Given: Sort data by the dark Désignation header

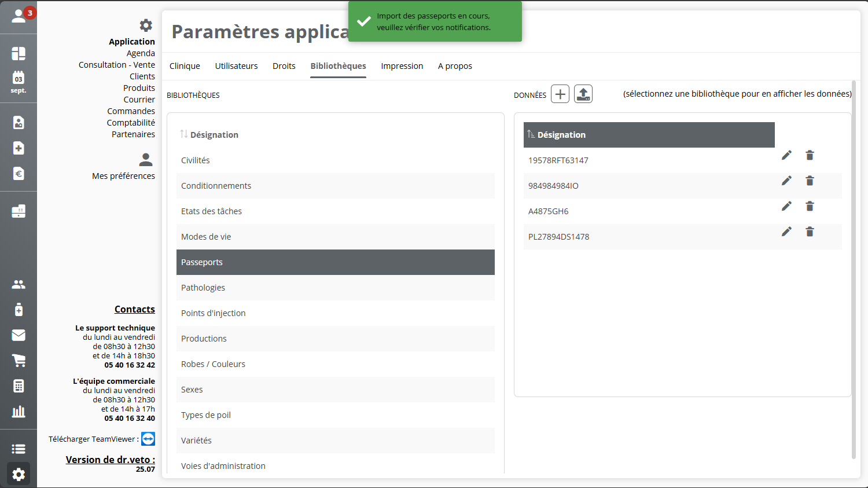Looking at the screenshot, I should [x=561, y=135].
